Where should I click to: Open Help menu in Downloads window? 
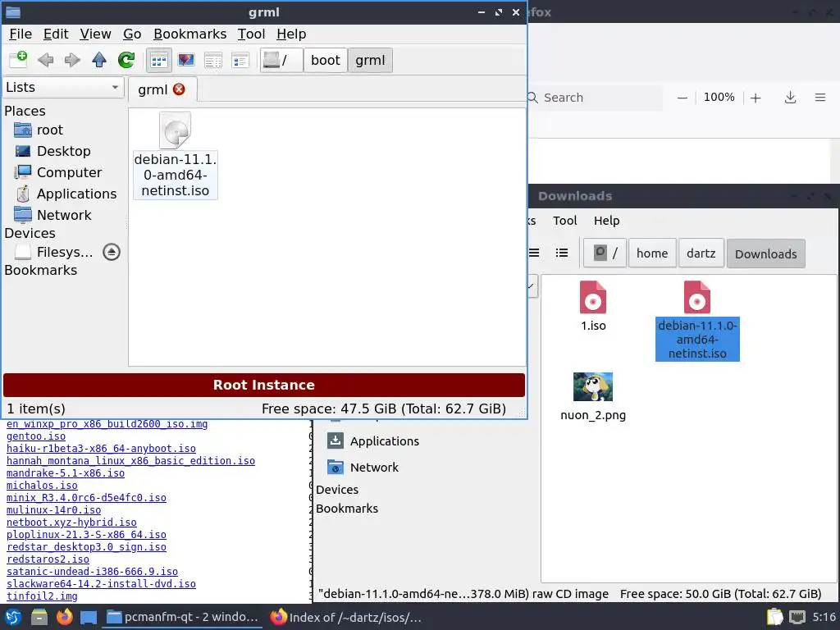coord(606,221)
